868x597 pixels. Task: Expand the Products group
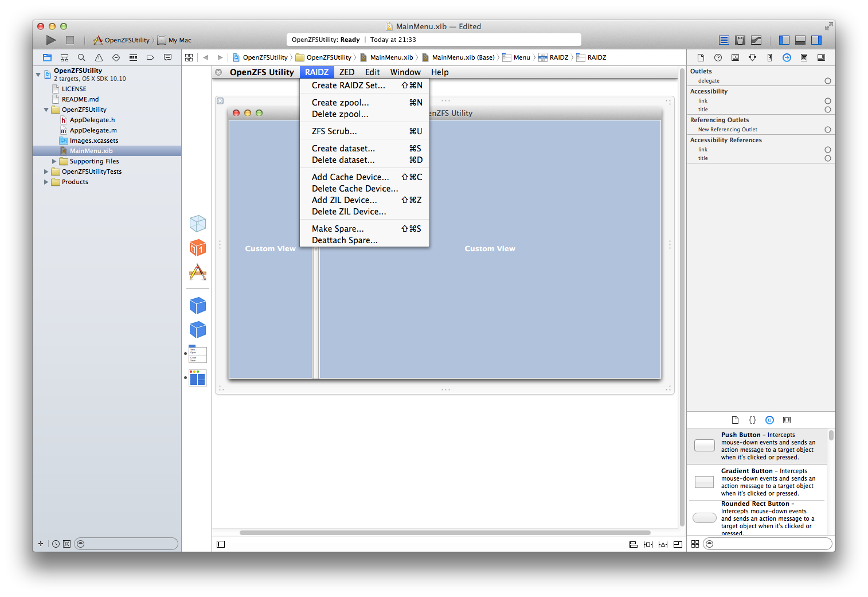46,182
